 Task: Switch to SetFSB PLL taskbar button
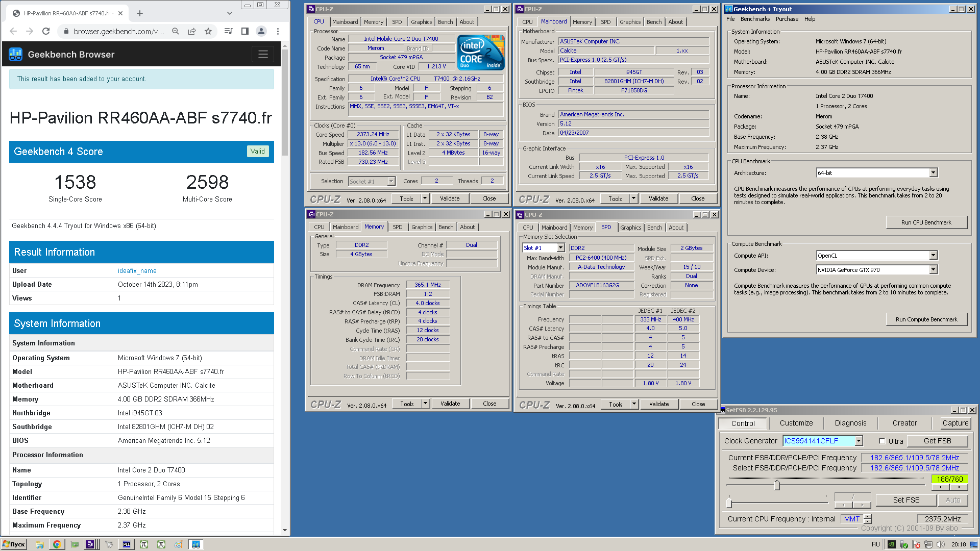[x=127, y=544]
